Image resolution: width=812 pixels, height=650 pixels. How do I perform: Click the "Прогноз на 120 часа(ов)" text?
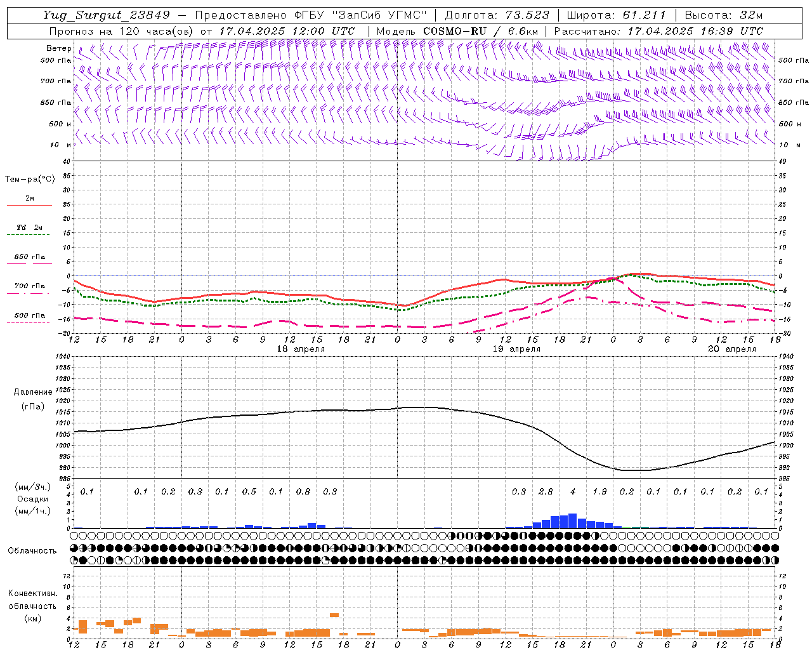[122, 31]
